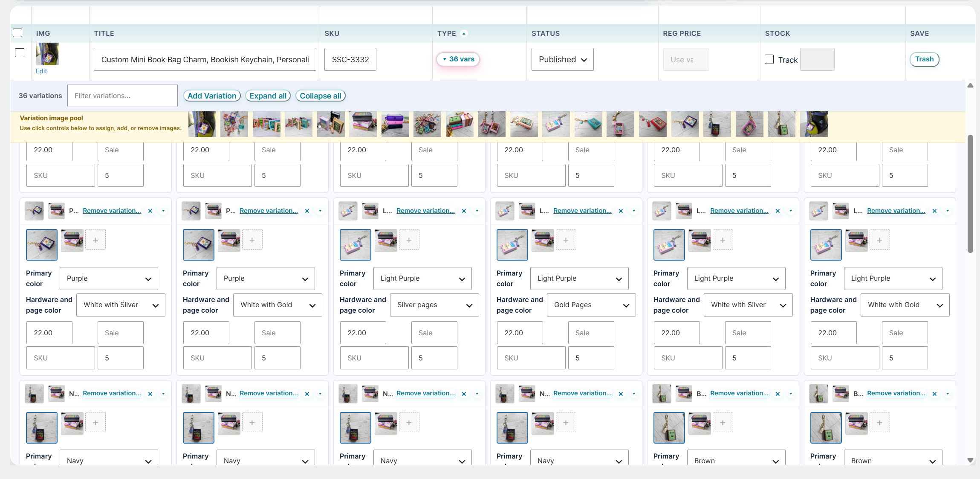Click the variations panel scrollbar thumb
Viewport: 980px width, 479px height.
[970, 194]
